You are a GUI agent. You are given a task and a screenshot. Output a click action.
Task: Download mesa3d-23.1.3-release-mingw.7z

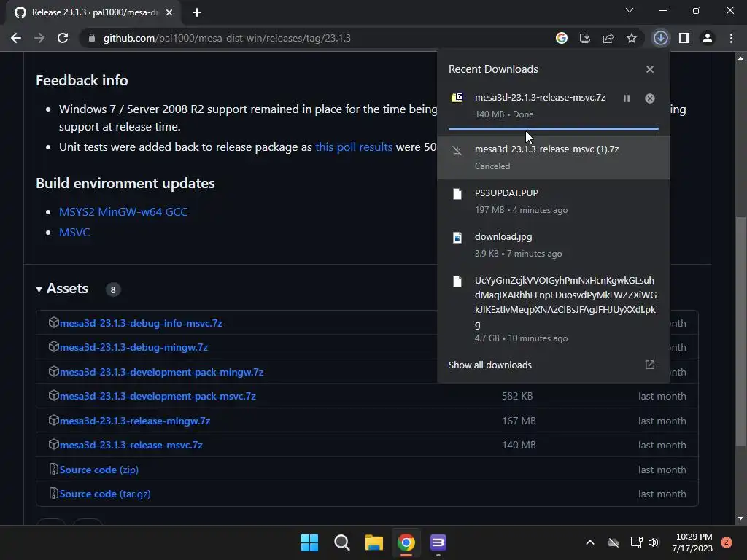coord(135,421)
